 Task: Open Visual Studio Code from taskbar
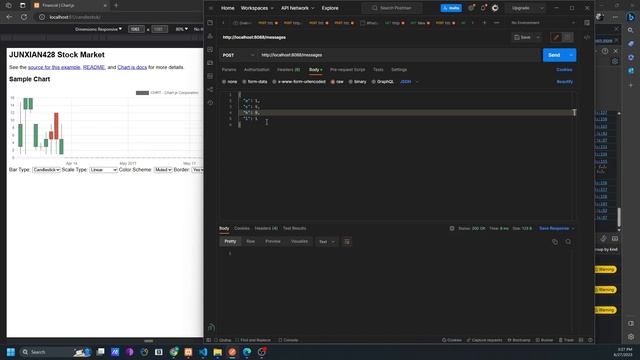(203, 352)
